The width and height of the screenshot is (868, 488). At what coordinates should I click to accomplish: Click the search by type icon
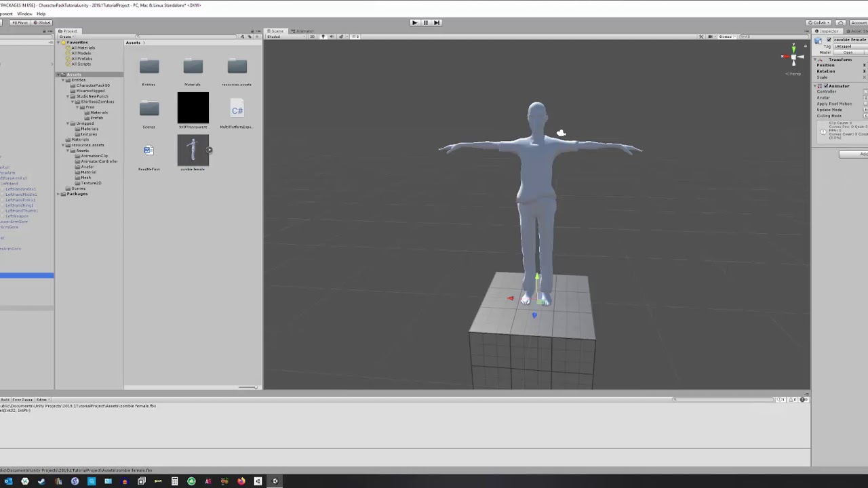pyautogui.click(x=242, y=37)
